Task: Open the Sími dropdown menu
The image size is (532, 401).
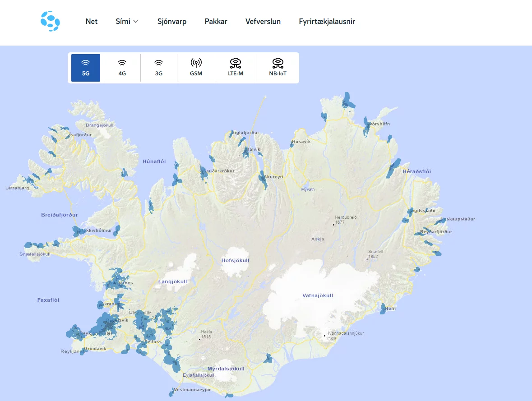Action: [127, 21]
